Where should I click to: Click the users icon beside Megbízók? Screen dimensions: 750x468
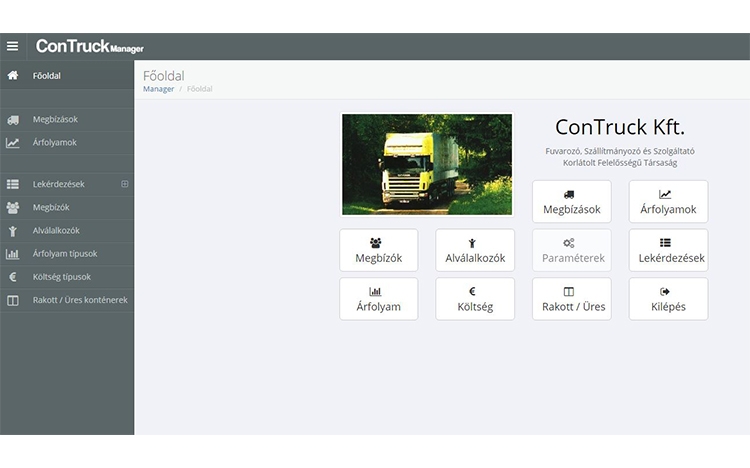12,207
